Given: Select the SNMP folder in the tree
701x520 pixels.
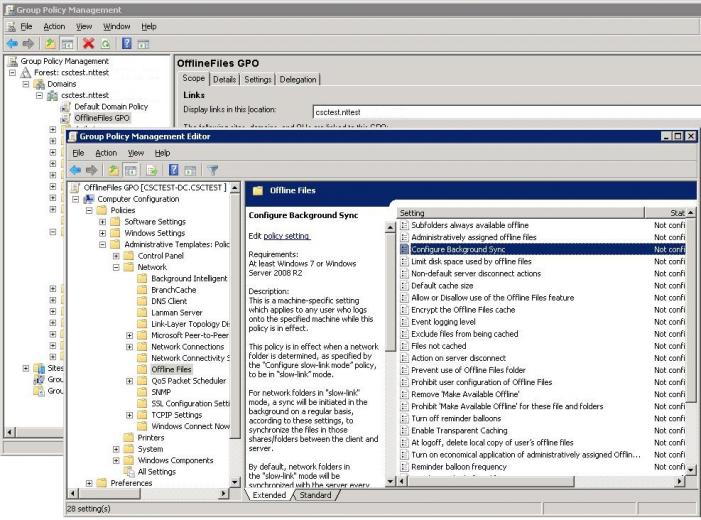Looking at the screenshot, I should (x=161, y=392).
